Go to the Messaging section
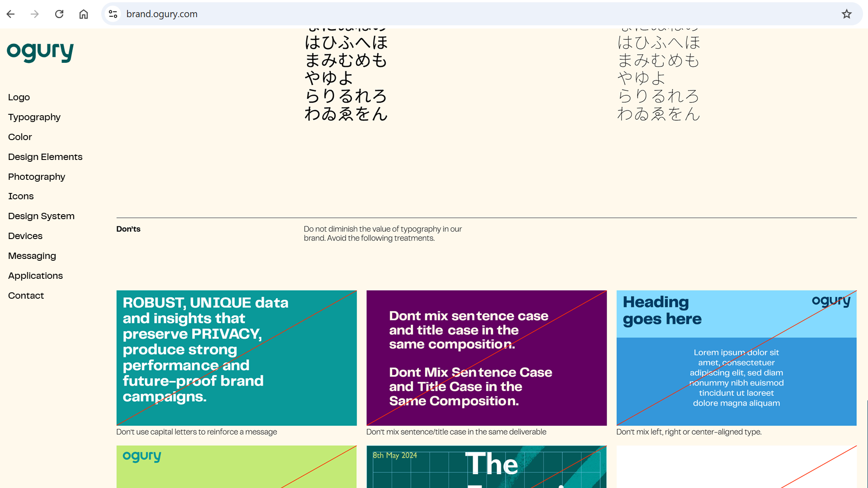The width and height of the screenshot is (868, 488). (x=32, y=256)
